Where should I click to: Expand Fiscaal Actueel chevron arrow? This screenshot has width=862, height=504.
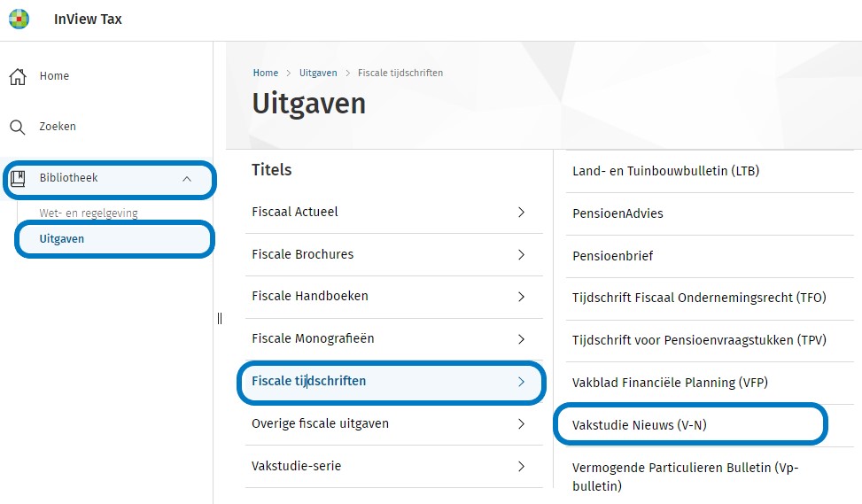click(x=521, y=213)
